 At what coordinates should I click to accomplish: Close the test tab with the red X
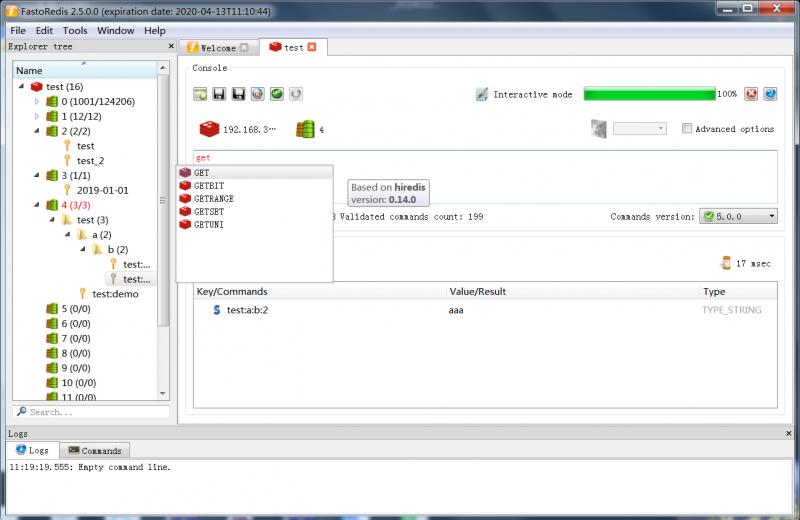coord(312,47)
